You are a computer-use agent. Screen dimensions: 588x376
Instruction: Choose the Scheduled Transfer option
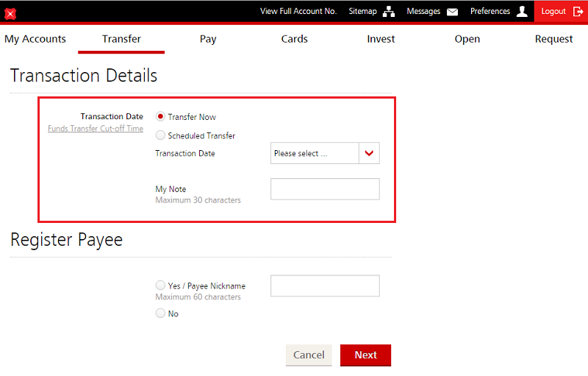click(x=160, y=135)
